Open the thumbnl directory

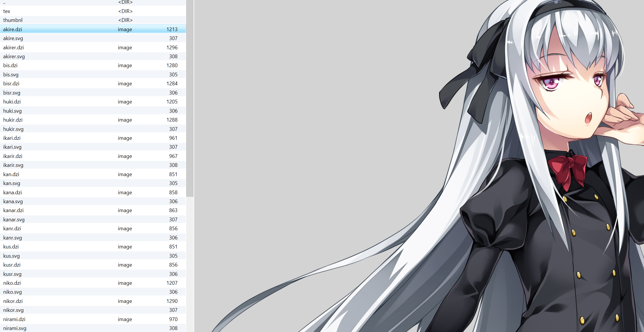click(x=13, y=20)
